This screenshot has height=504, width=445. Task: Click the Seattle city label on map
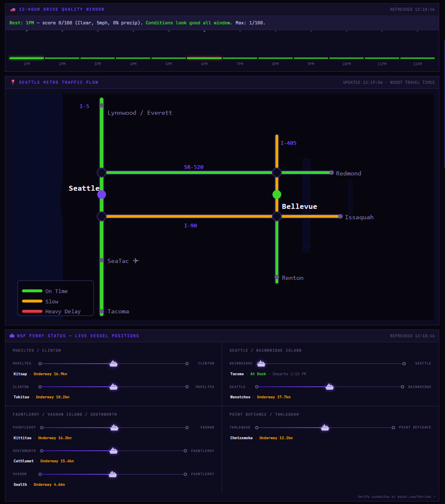tap(84, 188)
